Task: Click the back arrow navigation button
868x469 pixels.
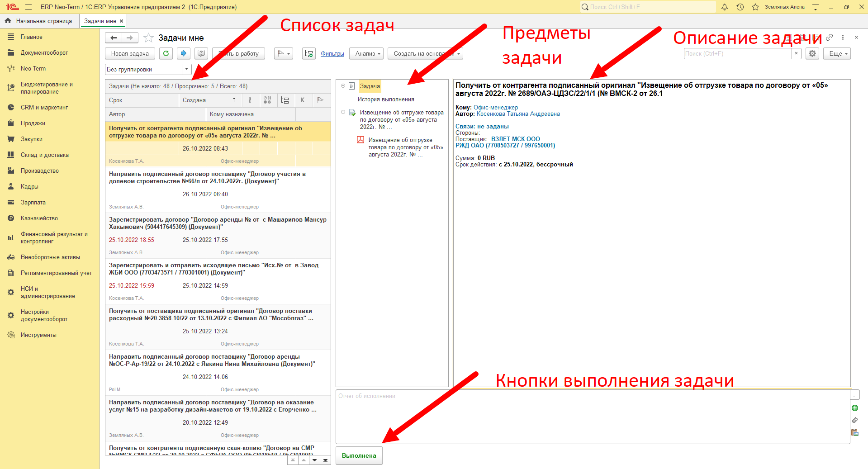Action: tap(114, 38)
